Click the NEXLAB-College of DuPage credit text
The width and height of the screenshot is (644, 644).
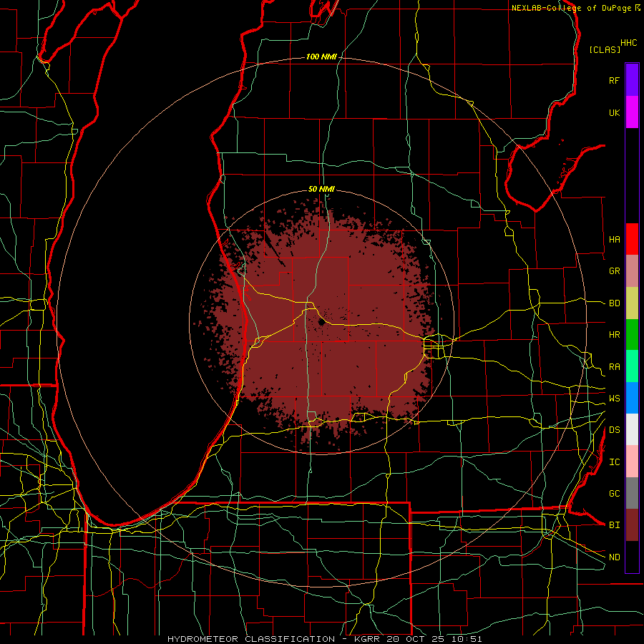click(571, 8)
